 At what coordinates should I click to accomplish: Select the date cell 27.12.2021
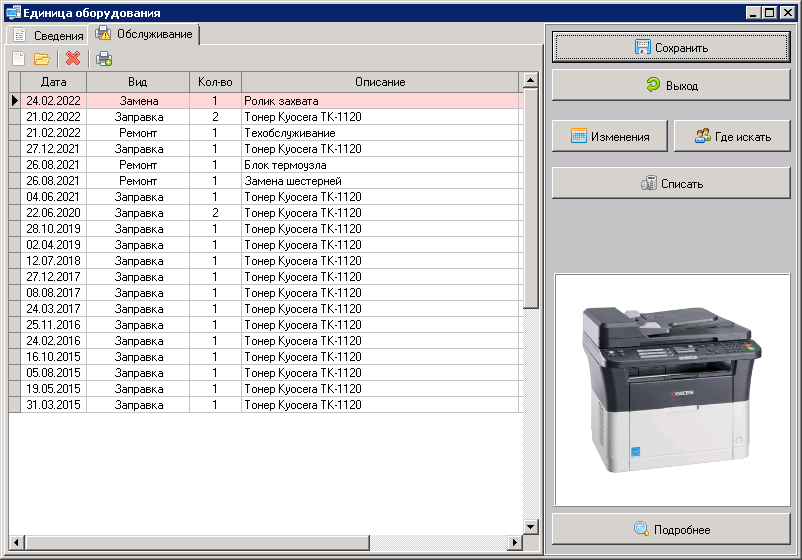pyautogui.click(x=54, y=149)
